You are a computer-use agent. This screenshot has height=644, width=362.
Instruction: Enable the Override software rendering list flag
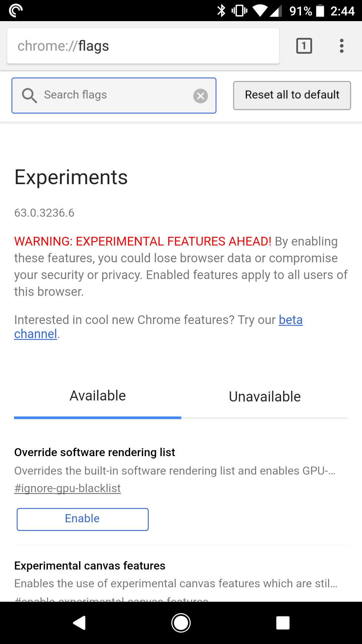82,519
